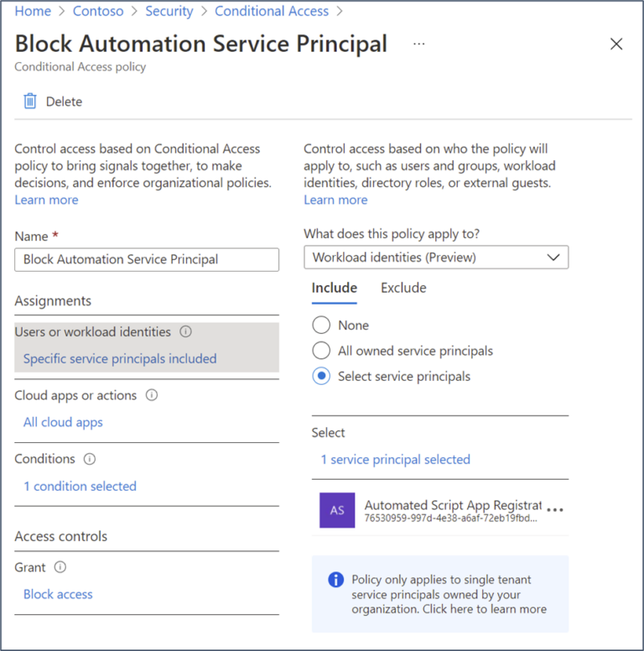
Task: Choose Select service principals radio button
Action: pyautogui.click(x=321, y=376)
